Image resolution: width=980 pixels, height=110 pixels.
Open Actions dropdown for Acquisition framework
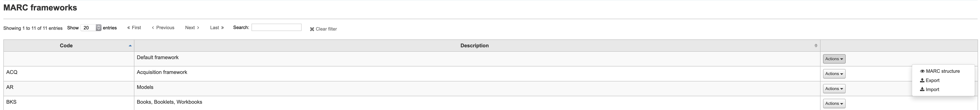834,74
